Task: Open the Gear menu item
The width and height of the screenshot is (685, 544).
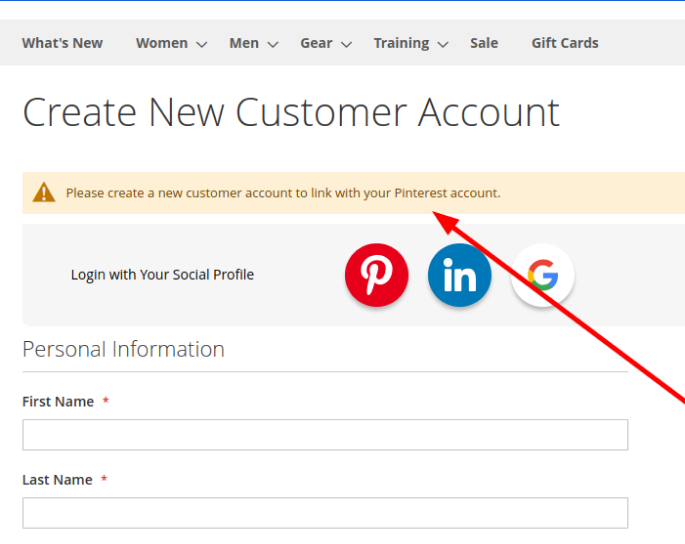Action: 316,43
